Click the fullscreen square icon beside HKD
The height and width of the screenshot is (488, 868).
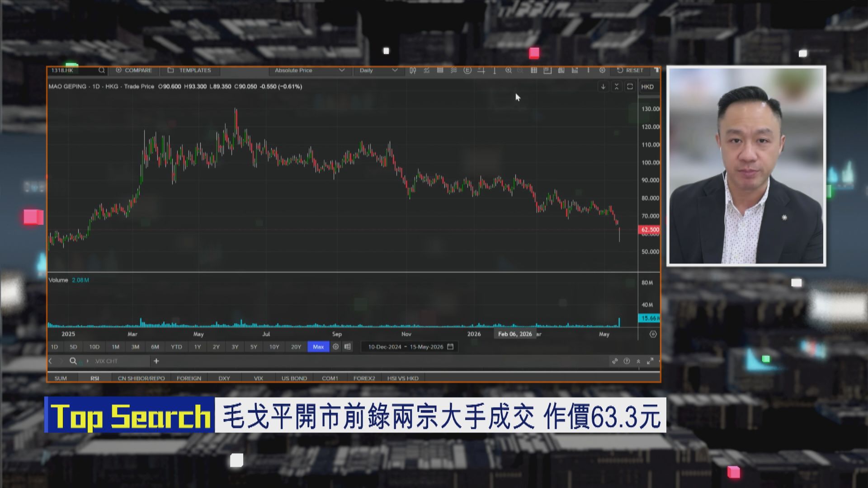point(630,87)
